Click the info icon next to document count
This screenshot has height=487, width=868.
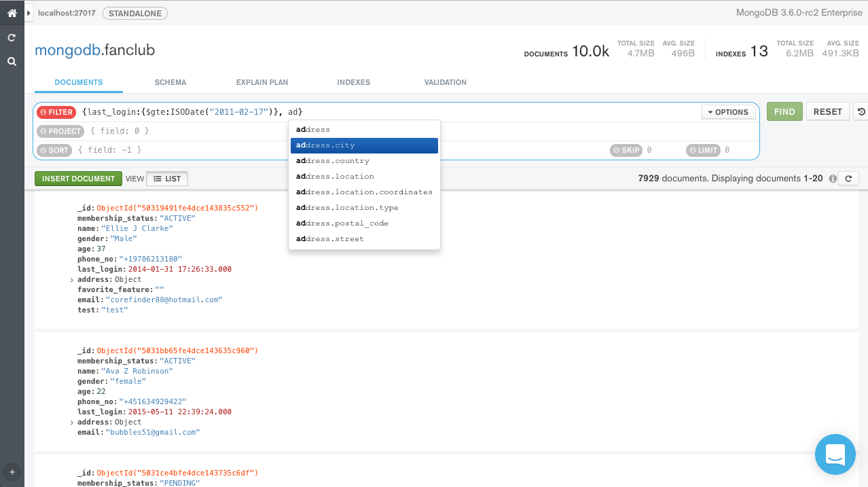(832, 179)
